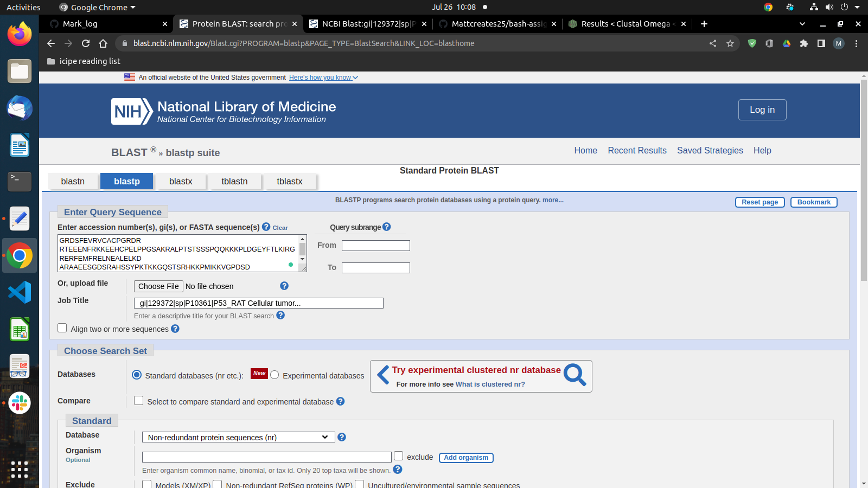This screenshot has width=868, height=488.
Task: Switch to tblastx tab
Action: (290, 181)
